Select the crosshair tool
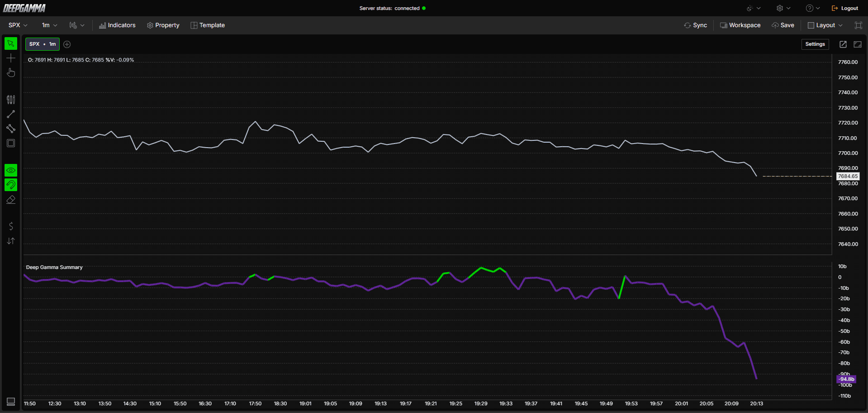The image size is (868, 413). 11,58
